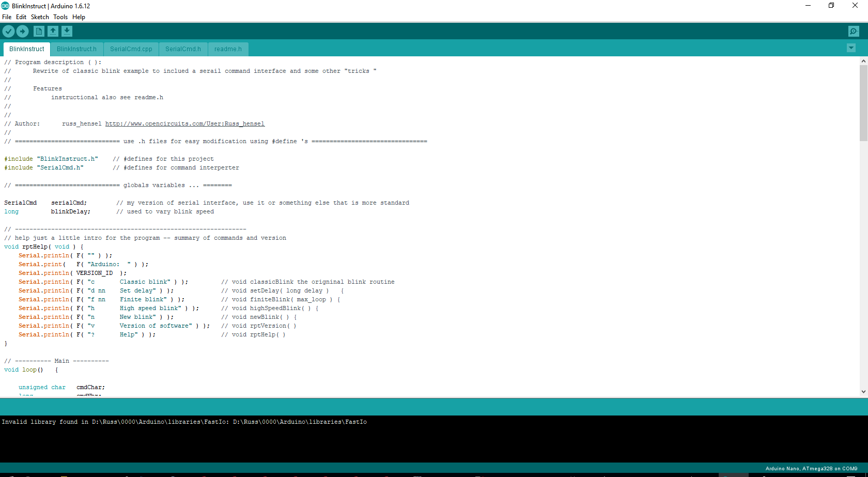The height and width of the screenshot is (477, 868).
Task: Click the 'blinkDelay;' variable declaration
Action: (71, 212)
